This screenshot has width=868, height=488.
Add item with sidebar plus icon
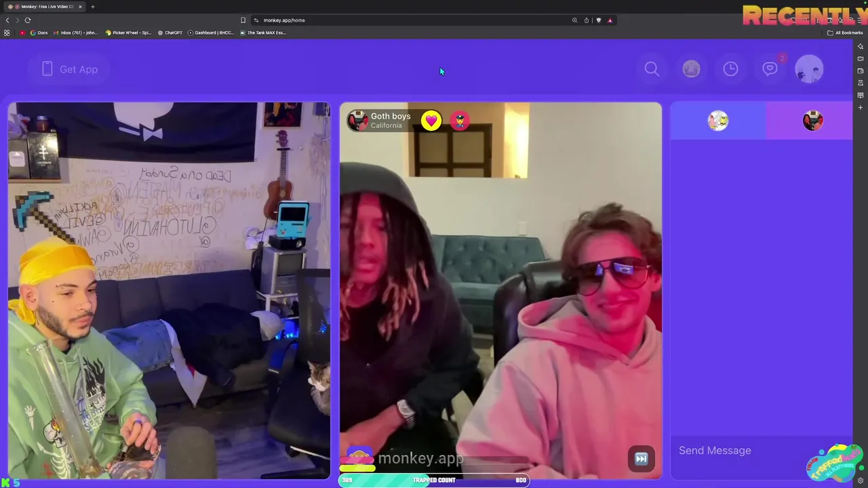tap(861, 107)
